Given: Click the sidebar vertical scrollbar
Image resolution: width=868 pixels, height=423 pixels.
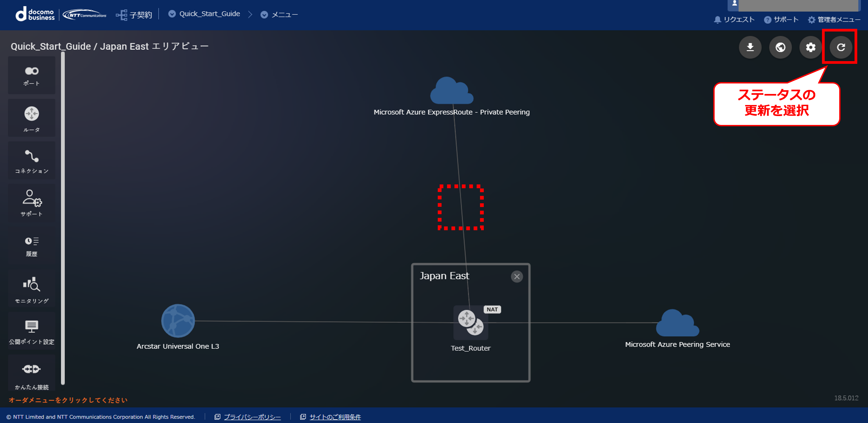Looking at the screenshot, I should [x=63, y=218].
